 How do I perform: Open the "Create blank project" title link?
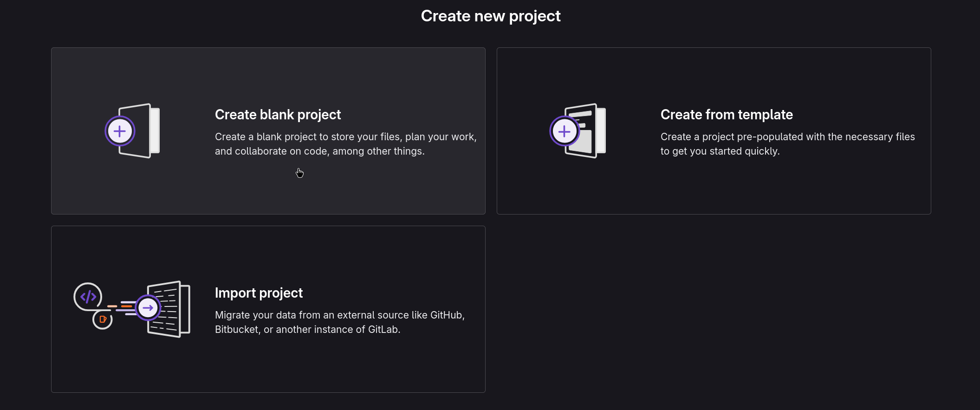pyautogui.click(x=278, y=115)
